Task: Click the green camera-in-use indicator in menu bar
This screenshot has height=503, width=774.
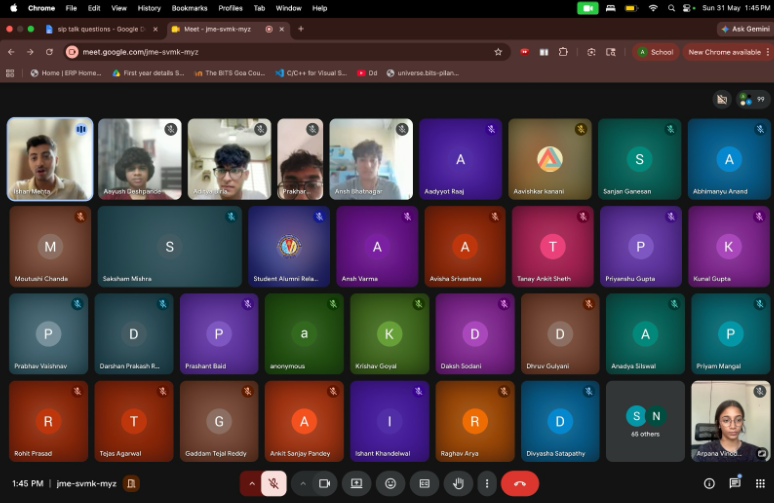Action: 587,8
